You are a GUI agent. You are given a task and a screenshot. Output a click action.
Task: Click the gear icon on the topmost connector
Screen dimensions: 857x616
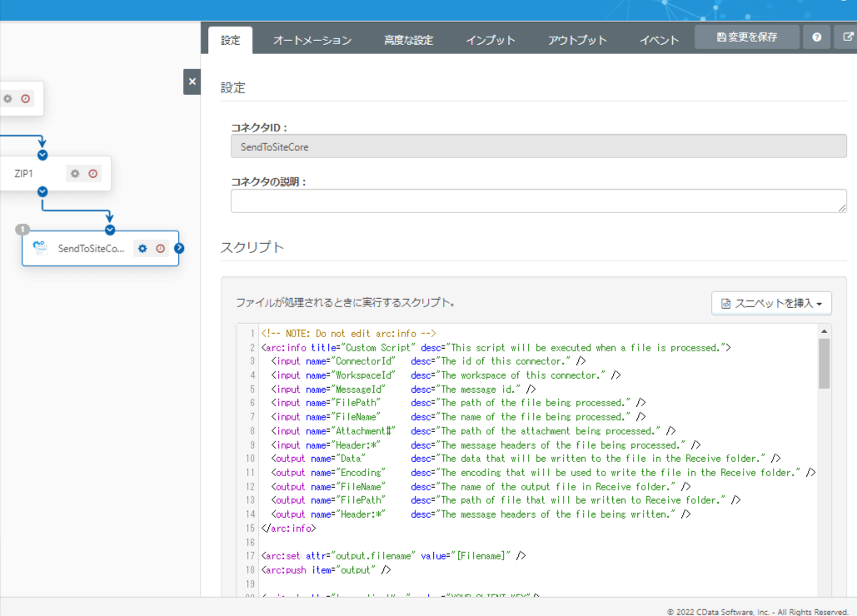point(7,98)
